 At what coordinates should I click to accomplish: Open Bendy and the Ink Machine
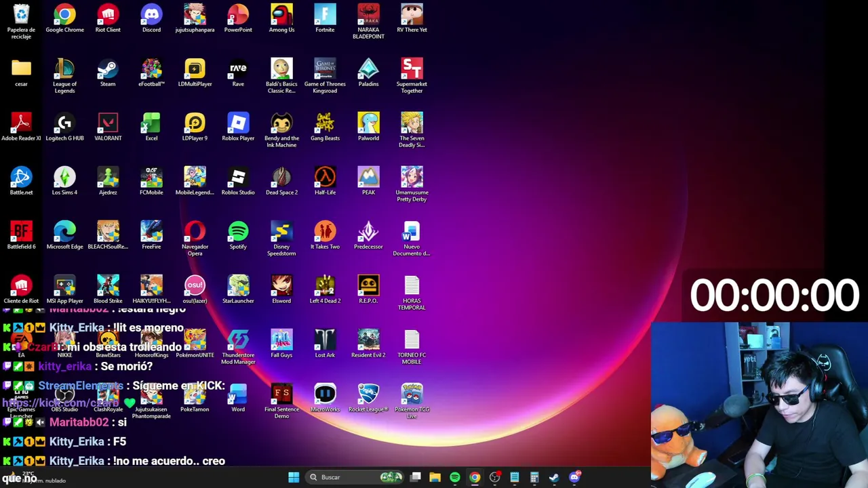pos(281,130)
